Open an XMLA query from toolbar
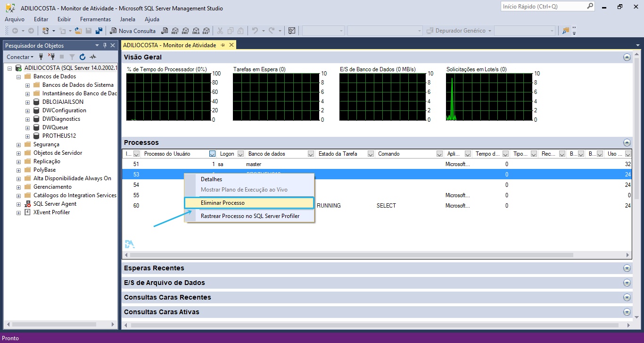 click(195, 31)
